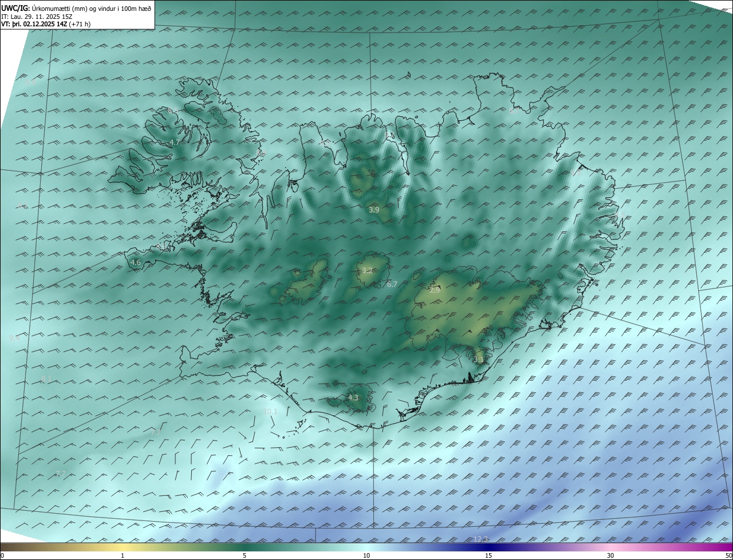Select the 4.6 value label on the map
The height and width of the screenshot is (560, 733).
(x=136, y=262)
